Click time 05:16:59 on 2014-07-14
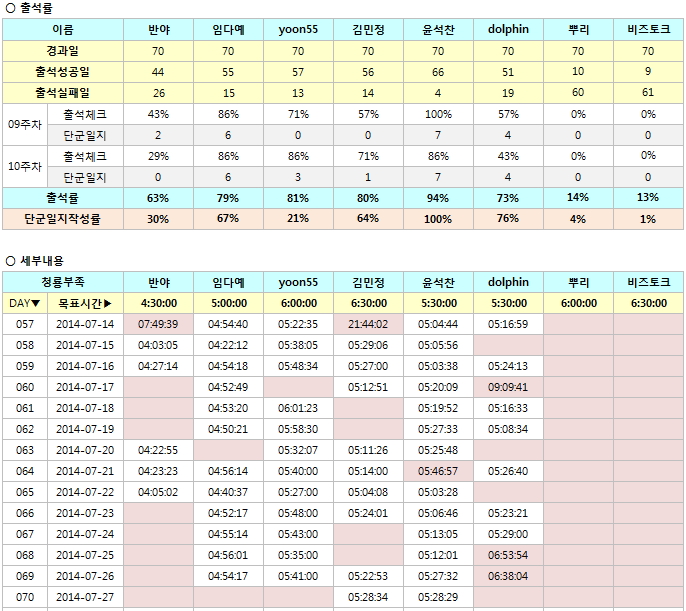The image size is (686, 611). click(x=508, y=324)
